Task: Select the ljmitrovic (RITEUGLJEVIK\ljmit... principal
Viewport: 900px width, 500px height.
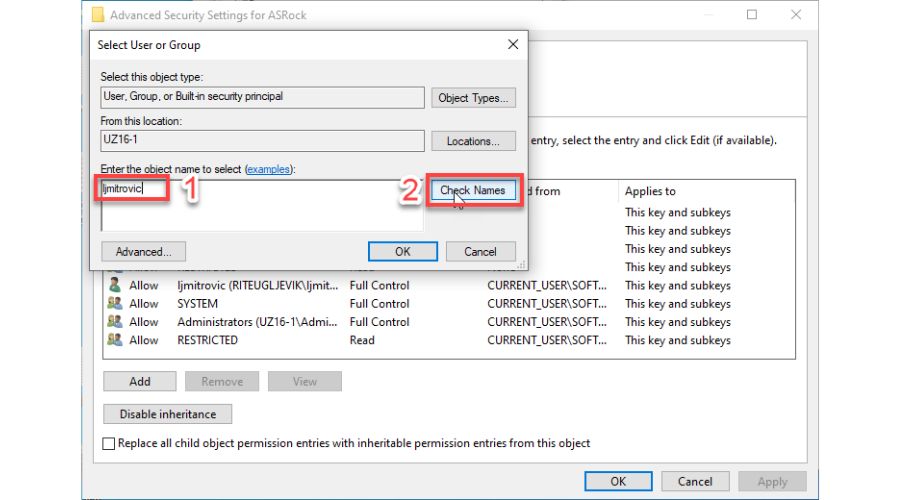Action: 257,285
